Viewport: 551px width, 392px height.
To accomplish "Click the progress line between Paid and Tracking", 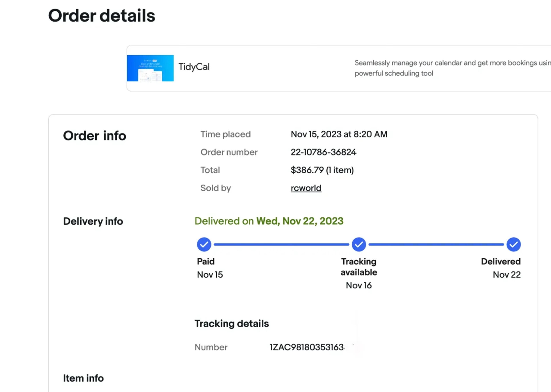I will pyautogui.click(x=282, y=245).
